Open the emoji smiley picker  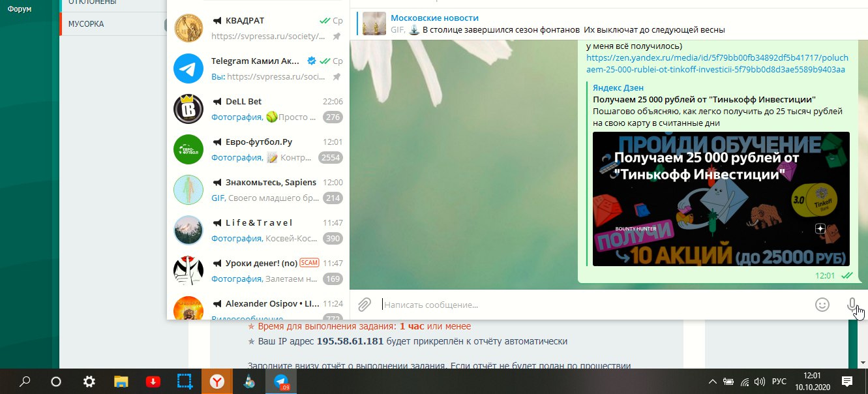[x=822, y=305]
